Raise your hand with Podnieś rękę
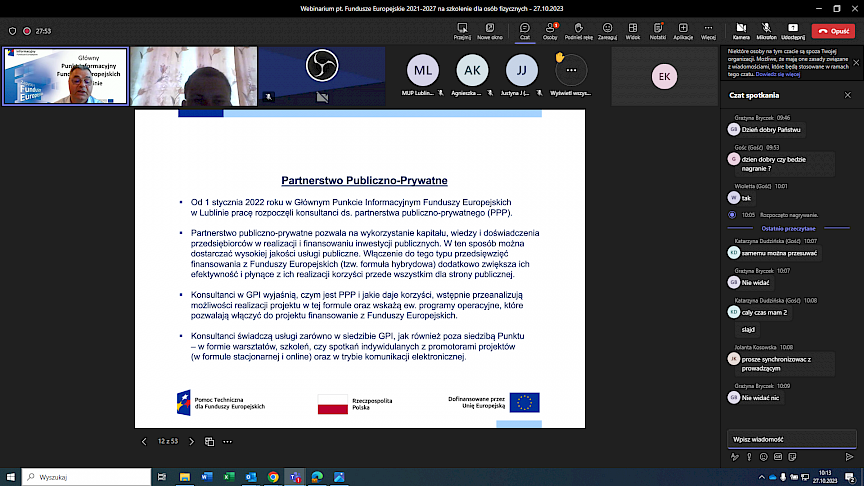 (x=579, y=31)
